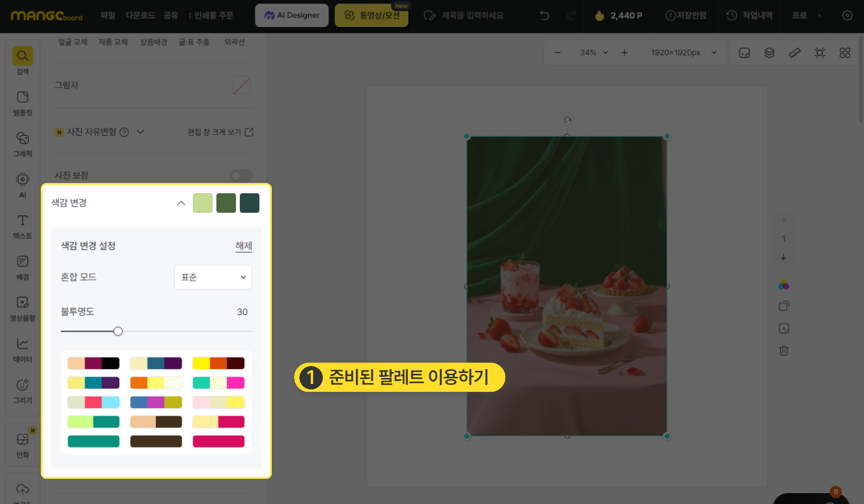Viewport: 864px width, 504px height.
Task: Open the 배경 background panel
Action: (23, 268)
